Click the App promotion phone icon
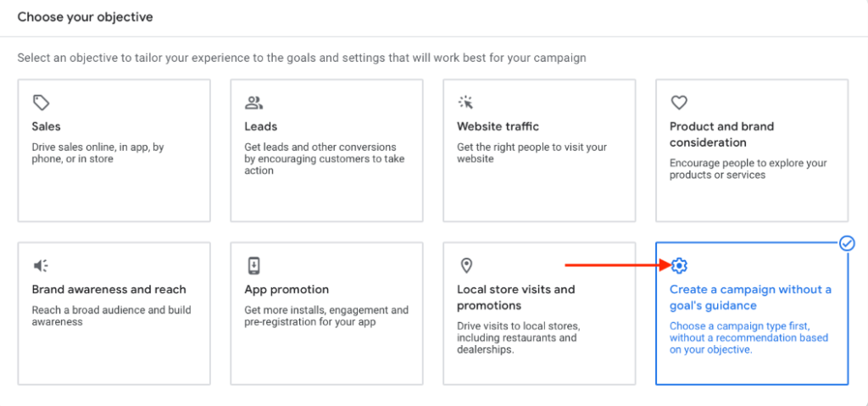The height and width of the screenshot is (406, 868). pyautogui.click(x=253, y=265)
